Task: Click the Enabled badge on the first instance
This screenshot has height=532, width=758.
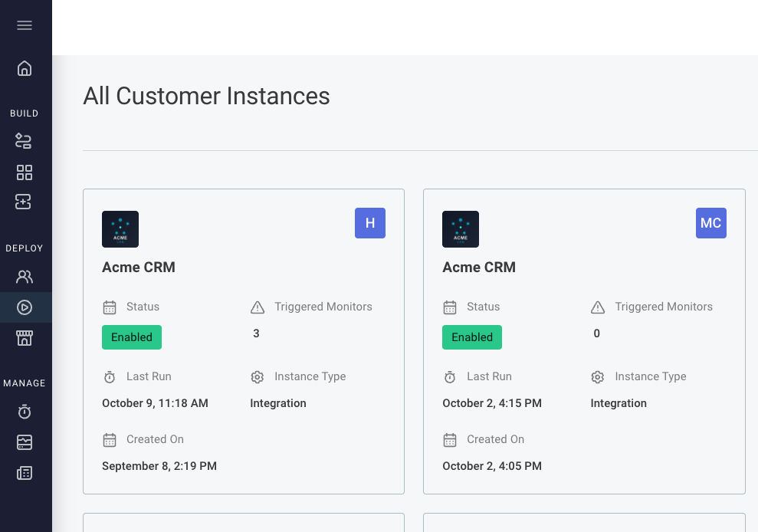Action: pos(131,337)
